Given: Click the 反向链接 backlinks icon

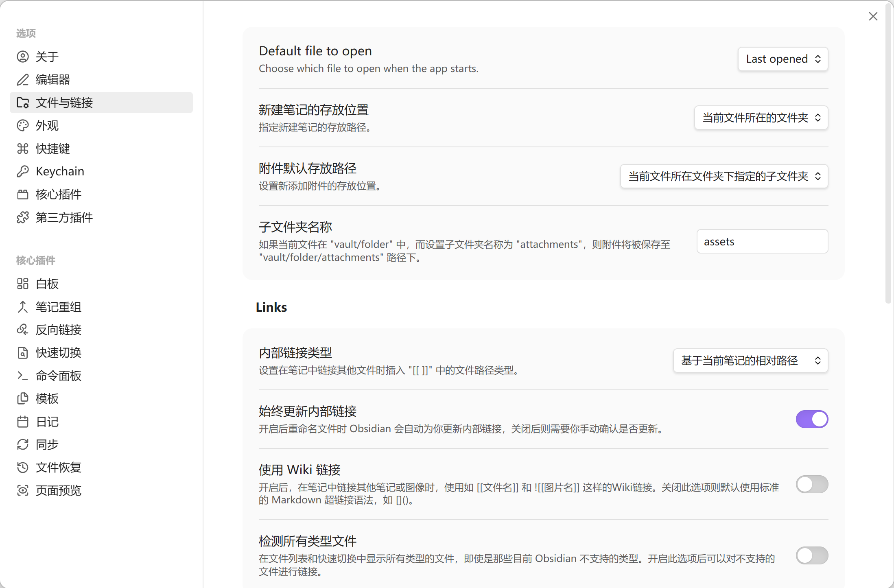Looking at the screenshot, I should [x=23, y=330].
